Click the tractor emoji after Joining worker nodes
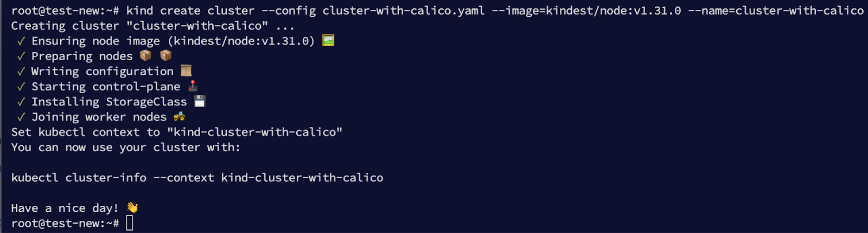Image resolution: width=868 pixels, height=233 pixels. point(179,116)
